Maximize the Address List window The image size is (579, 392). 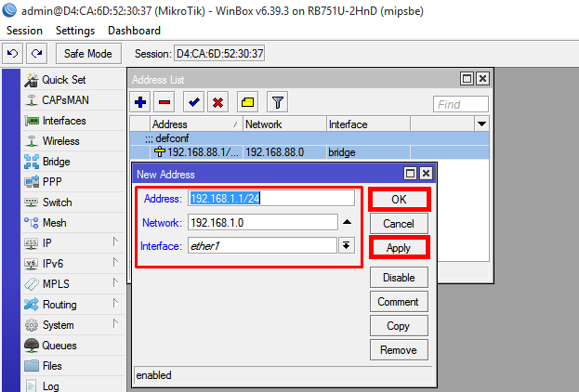(467, 79)
